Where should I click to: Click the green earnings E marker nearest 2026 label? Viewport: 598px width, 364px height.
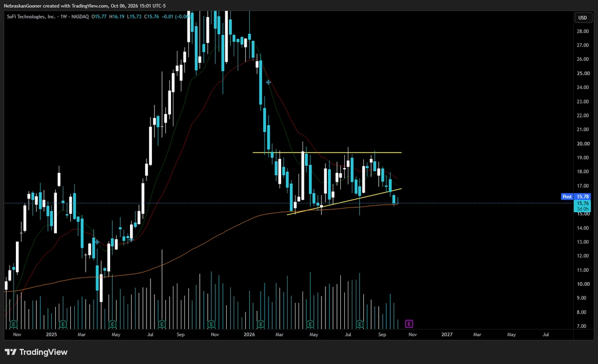coord(260,324)
